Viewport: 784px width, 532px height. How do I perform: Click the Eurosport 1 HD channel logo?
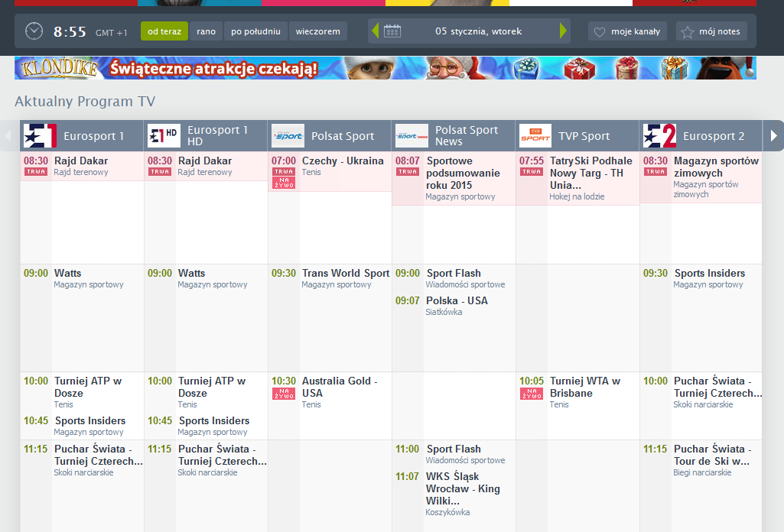coord(164,136)
